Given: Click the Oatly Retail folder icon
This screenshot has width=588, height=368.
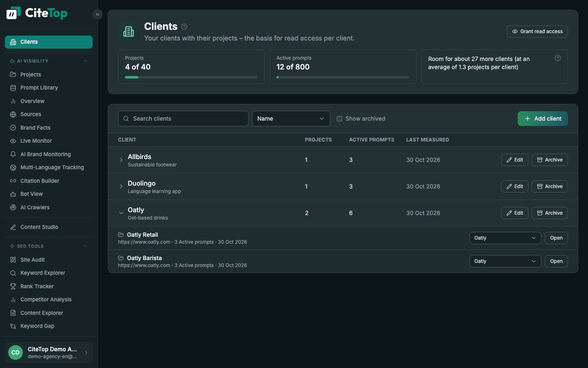Looking at the screenshot, I should pyautogui.click(x=121, y=235).
